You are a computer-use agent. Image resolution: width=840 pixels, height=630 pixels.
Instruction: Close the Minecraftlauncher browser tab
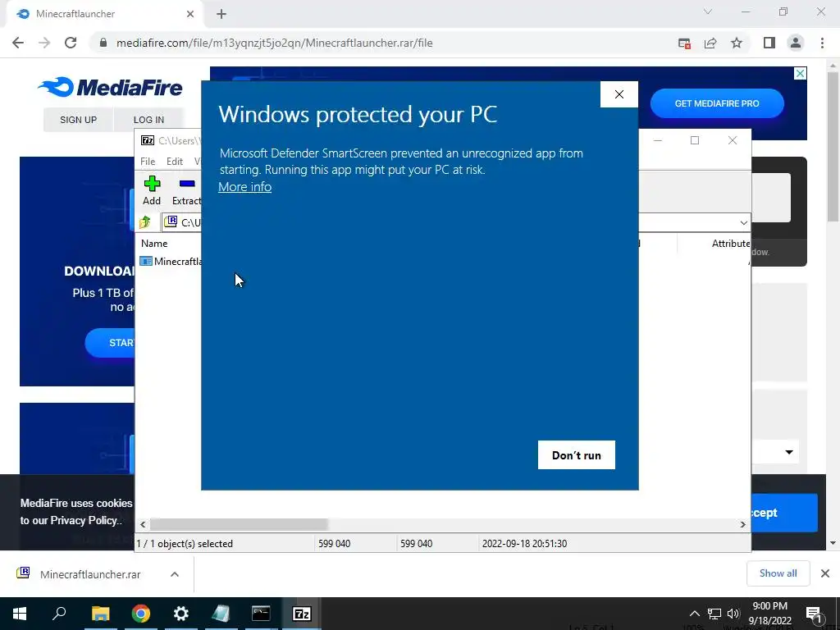[x=190, y=14]
